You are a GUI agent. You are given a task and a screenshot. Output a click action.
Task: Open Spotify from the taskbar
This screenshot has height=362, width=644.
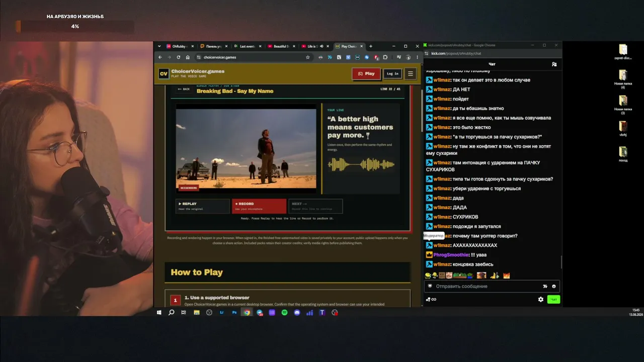click(x=284, y=313)
